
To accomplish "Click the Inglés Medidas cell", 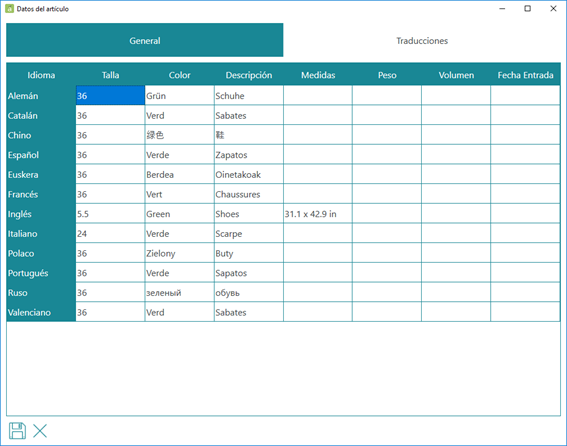I will tap(318, 214).
